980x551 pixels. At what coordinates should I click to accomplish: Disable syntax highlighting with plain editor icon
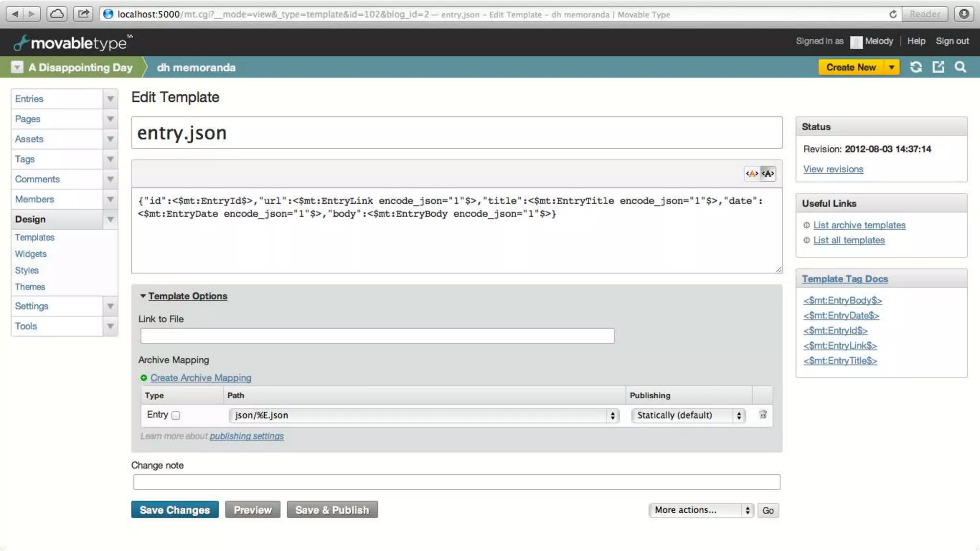coord(768,174)
